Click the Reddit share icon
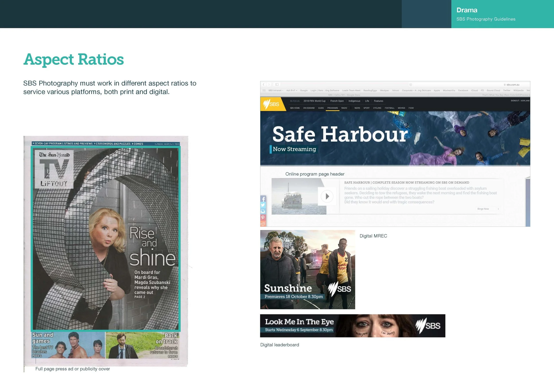Screen dimensions: 554x392 pyautogui.click(x=263, y=224)
